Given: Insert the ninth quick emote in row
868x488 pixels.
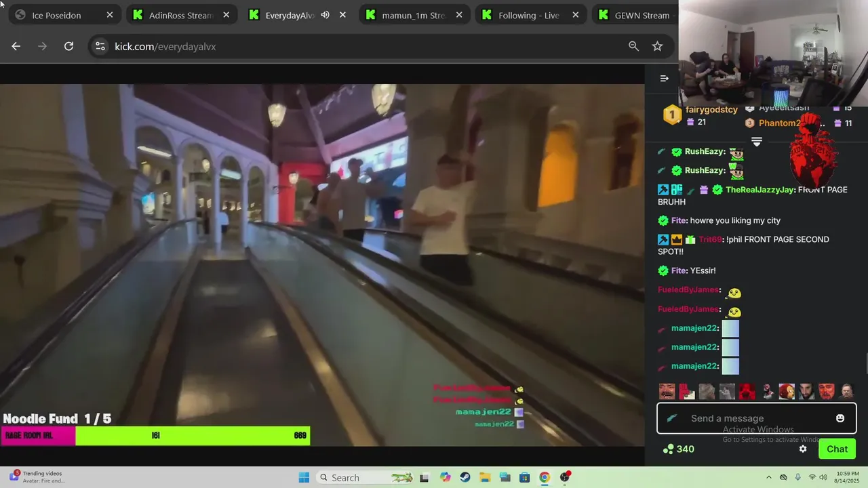Looking at the screenshot, I should [826, 392].
